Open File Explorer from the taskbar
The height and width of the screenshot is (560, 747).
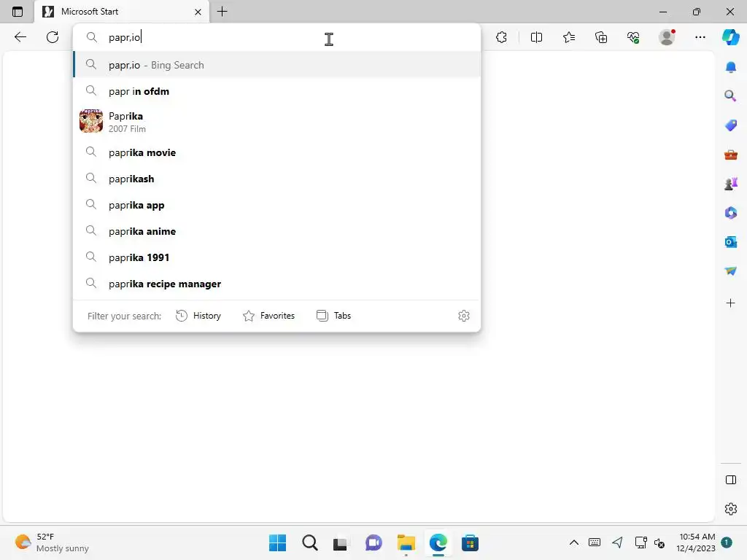[x=406, y=542]
